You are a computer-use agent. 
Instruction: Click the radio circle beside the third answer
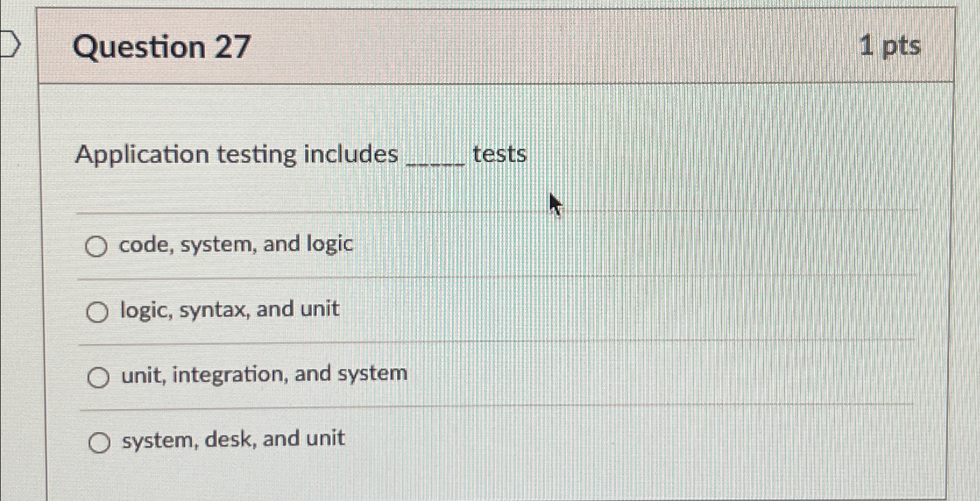(x=98, y=377)
